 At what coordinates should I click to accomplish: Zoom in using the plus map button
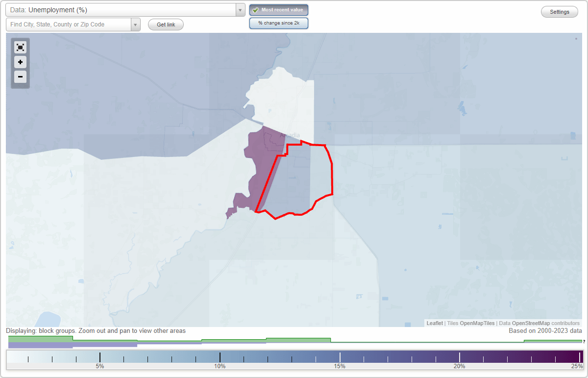[20, 62]
